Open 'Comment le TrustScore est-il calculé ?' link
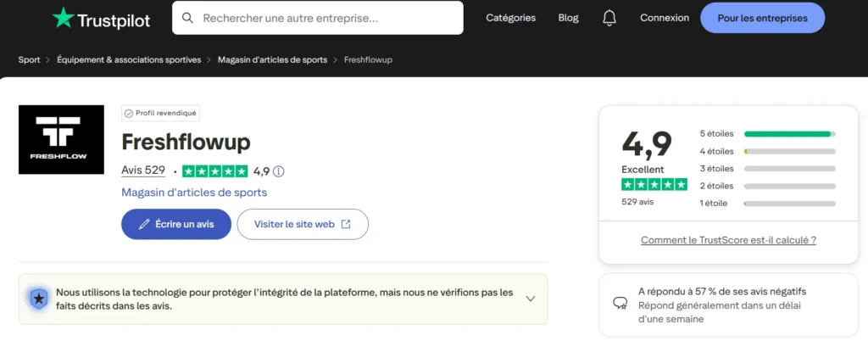 [728, 240]
